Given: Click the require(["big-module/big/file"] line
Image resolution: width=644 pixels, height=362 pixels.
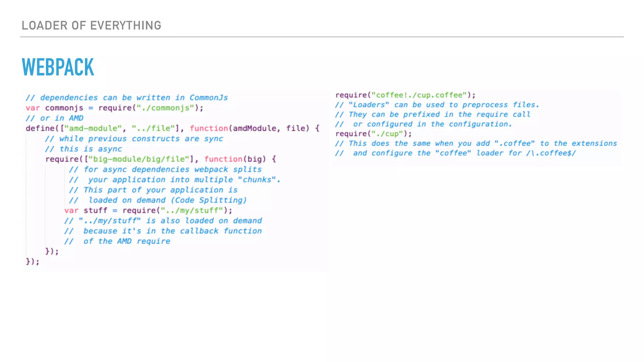Looking at the screenshot, I should [161, 159].
